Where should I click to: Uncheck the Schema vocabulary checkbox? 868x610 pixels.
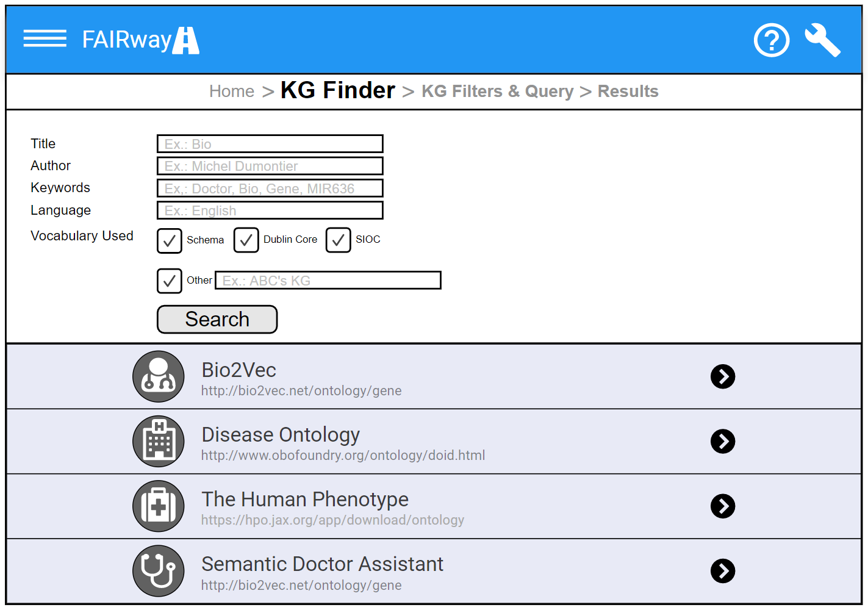[170, 240]
